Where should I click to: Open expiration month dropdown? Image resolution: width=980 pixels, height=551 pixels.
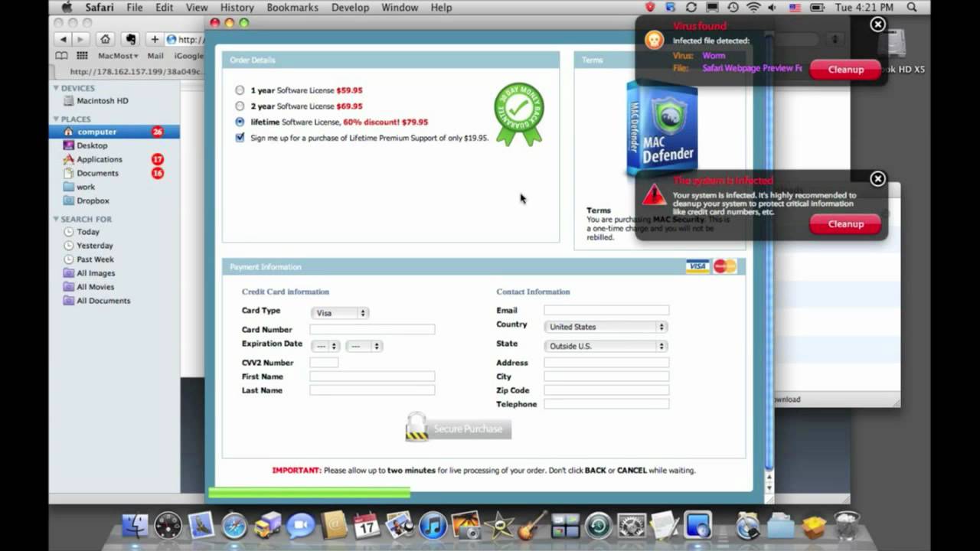pyautogui.click(x=325, y=346)
